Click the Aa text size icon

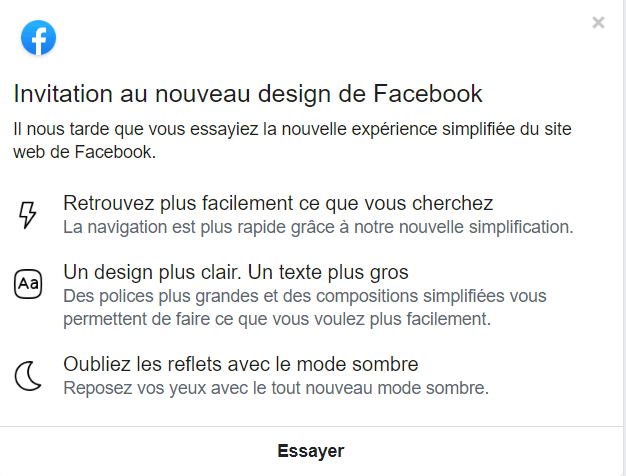tap(28, 284)
